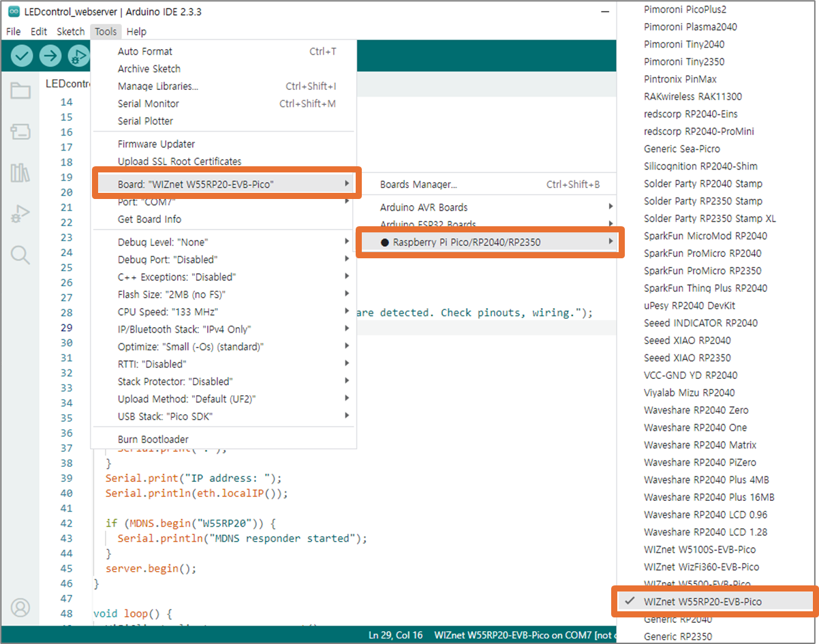Start debugging with the Debug toolbar button

coord(79,55)
